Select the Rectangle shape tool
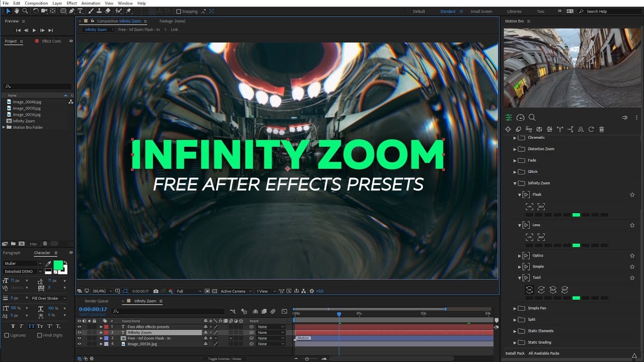Screen dimensions: 644x362 click(63, 11)
